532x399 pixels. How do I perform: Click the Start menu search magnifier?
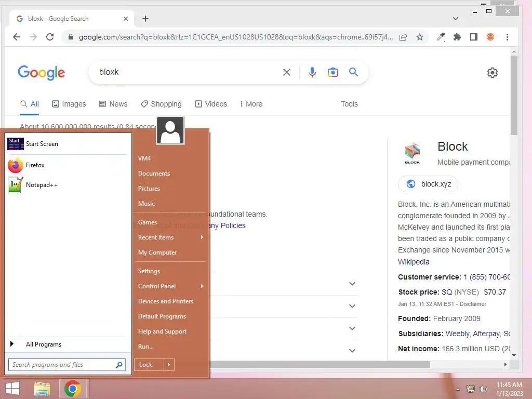pos(119,365)
